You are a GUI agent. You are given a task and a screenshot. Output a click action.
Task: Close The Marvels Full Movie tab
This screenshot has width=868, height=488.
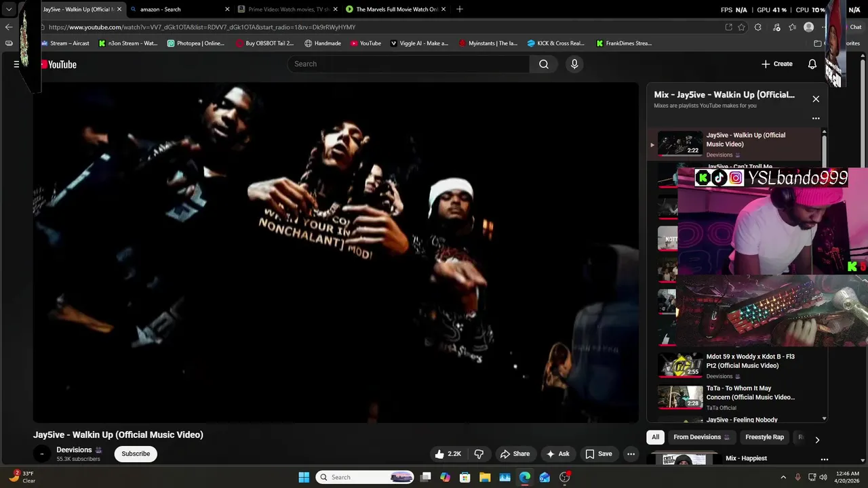click(x=443, y=9)
